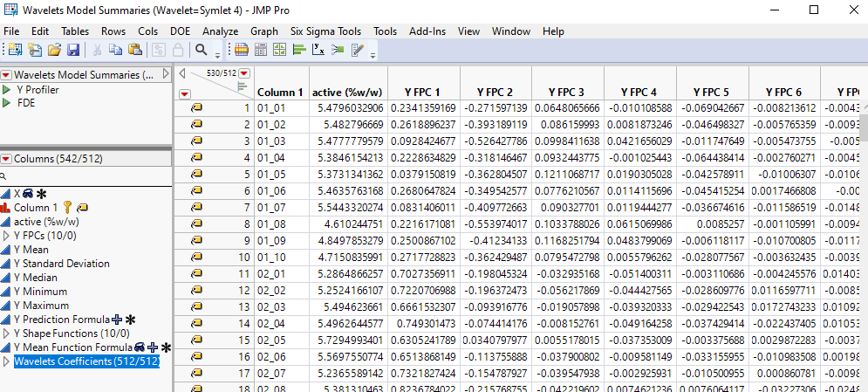Select Y Median in Columns list
The image size is (868, 392).
36,278
